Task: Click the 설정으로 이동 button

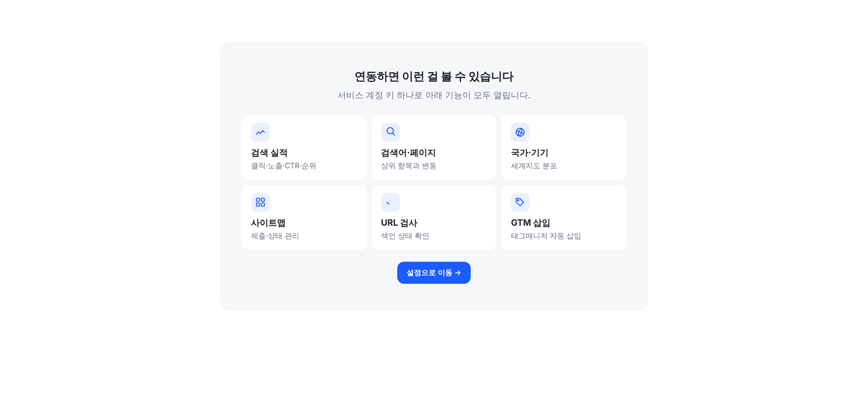Action: point(434,272)
